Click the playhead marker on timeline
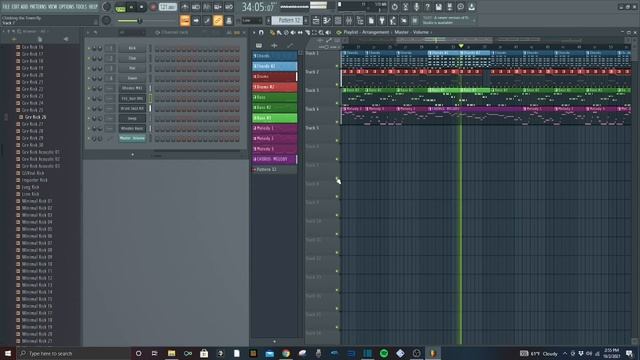The height and width of the screenshot is (360, 640). coord(461,46)
